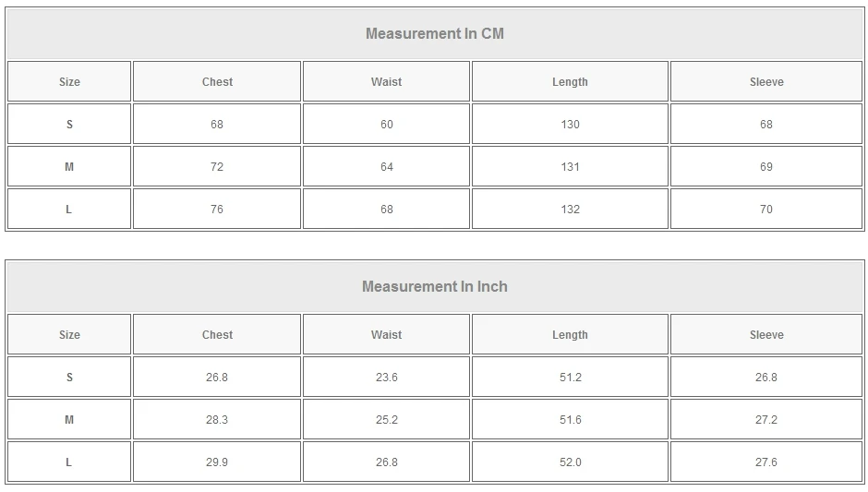Click the "Measurement In Inch" table title
The height and width of the screenshot is (492, 868).
coord(434,287)
